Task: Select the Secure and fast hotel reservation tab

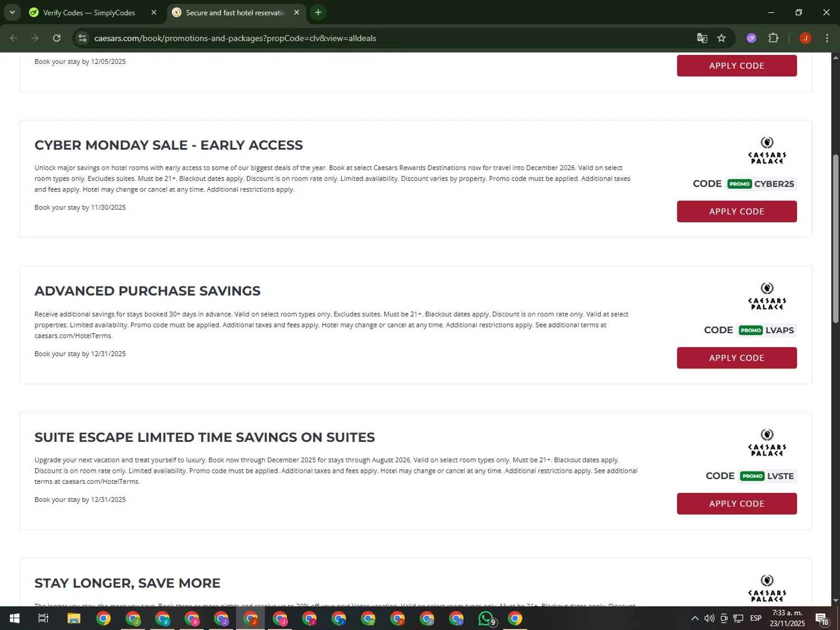Action: [236, 12]
